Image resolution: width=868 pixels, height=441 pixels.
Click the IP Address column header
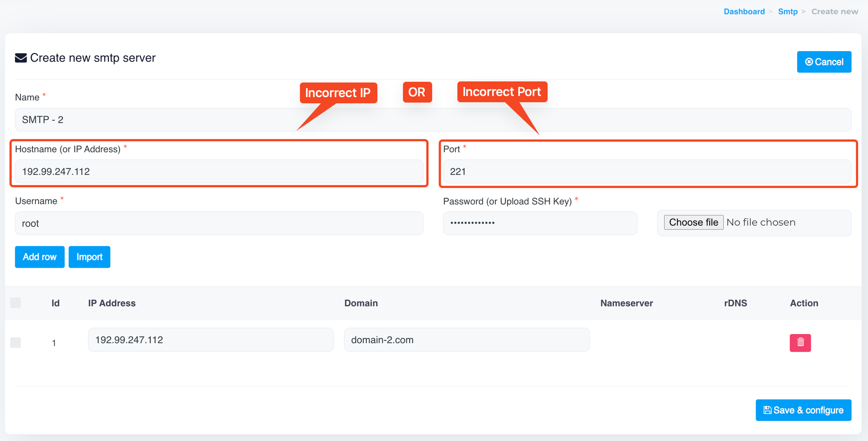[112, 303]
